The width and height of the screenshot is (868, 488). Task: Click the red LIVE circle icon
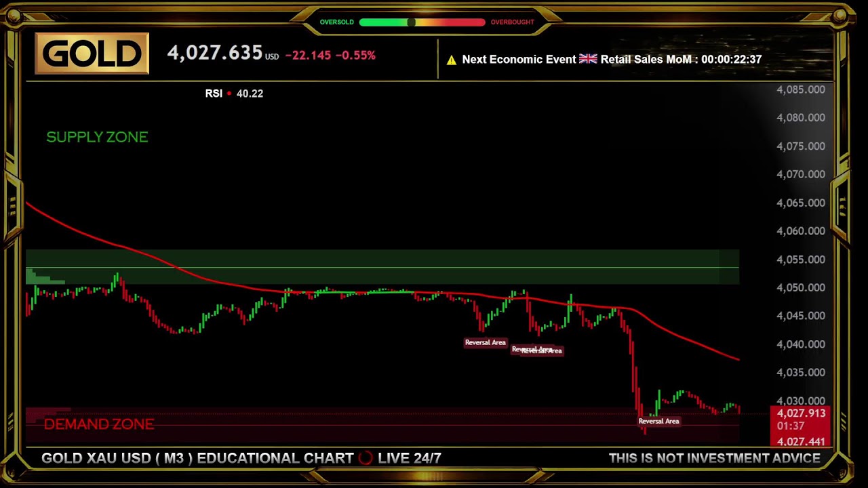[x=366, y=458]
